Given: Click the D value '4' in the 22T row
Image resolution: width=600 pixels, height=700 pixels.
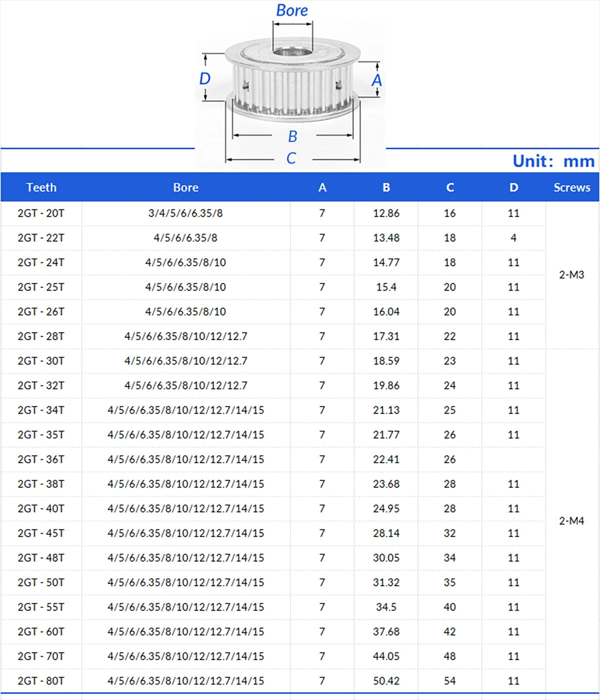Looking at the screenshot, I should tap(513, 238).
